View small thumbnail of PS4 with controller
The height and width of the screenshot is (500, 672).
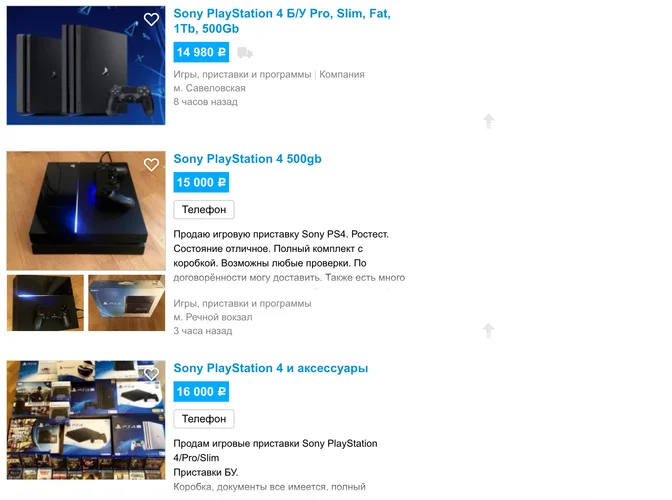(45, 303)
